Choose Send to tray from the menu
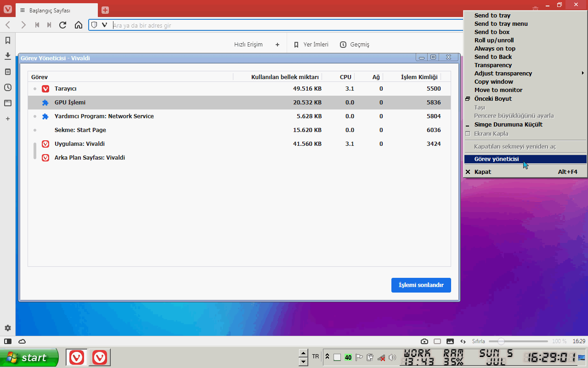This screenshot has height=368, width=588. [525, 16]
